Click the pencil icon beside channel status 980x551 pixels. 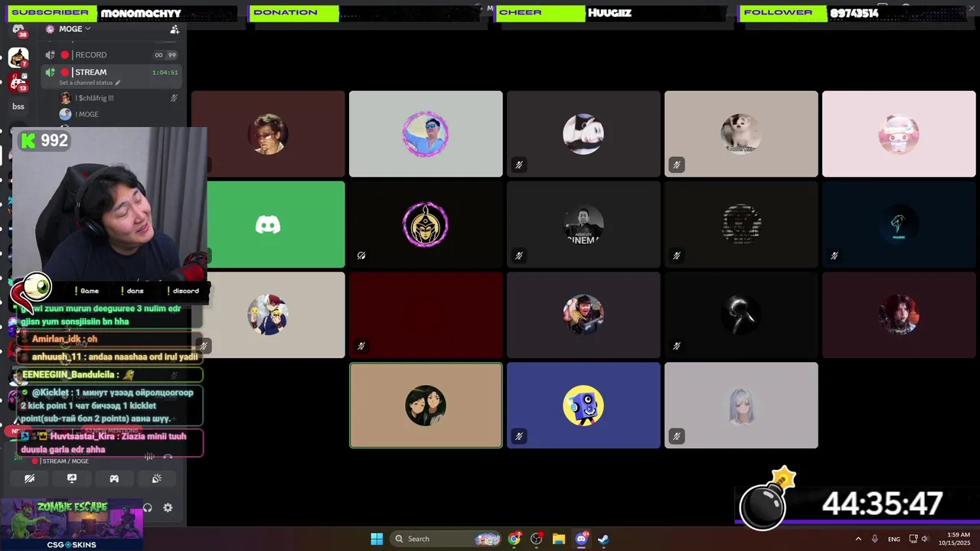pos(118,83)
